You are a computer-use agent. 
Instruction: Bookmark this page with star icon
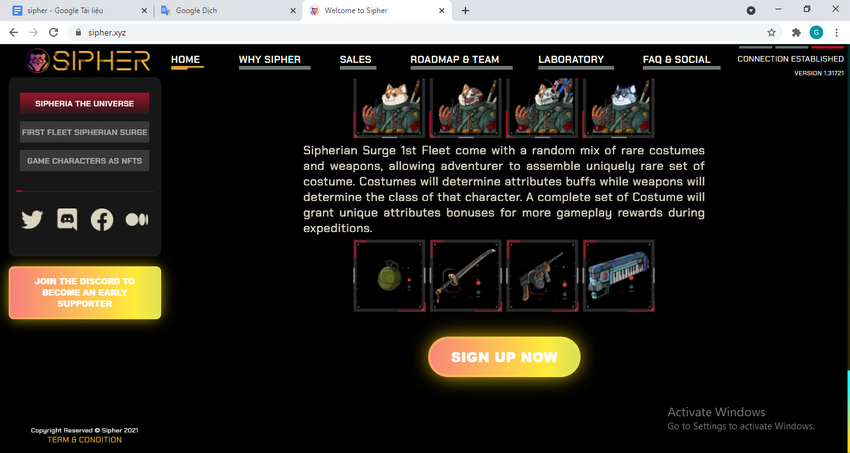[x=771, y=33]
